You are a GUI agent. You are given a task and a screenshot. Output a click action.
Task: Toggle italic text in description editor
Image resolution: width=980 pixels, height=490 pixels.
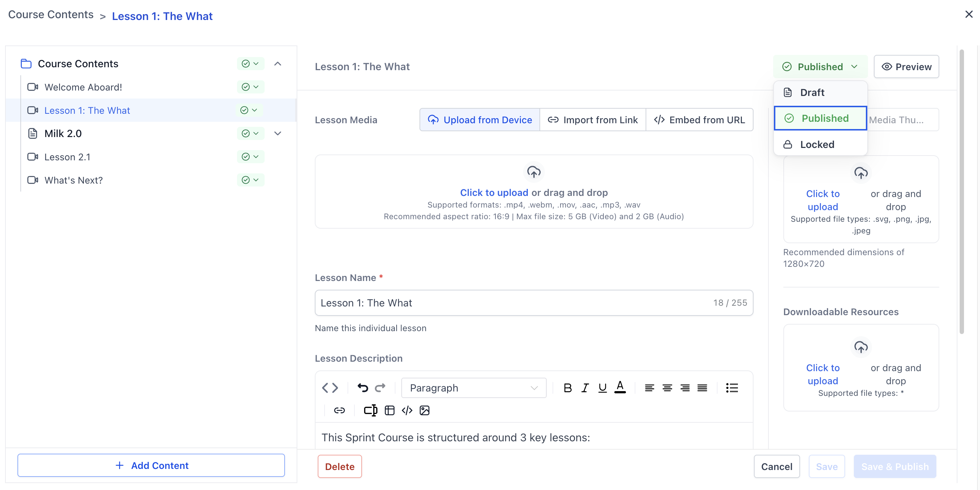pyautogui.click(x=585, y=387)
